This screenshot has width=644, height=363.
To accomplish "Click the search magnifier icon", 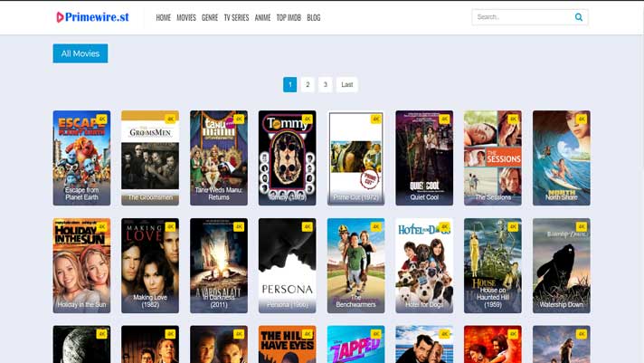I will pyautogui.click(x=579, y=17).
